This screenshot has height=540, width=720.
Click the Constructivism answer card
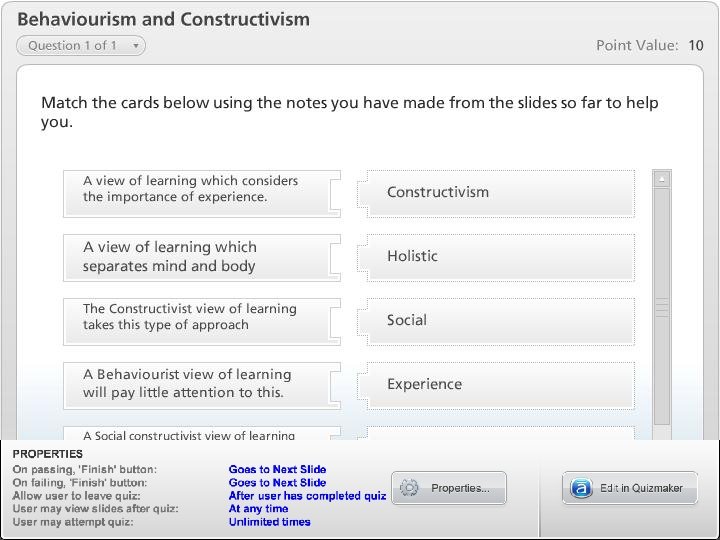(500, 192)
